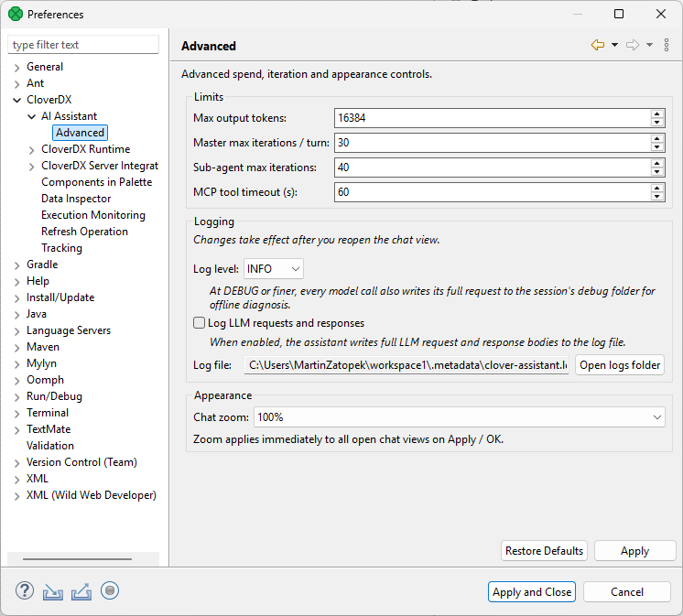Screen dimensions: 683x616
Task: Select the Help tree item
Action: click(x=38, y=281)
